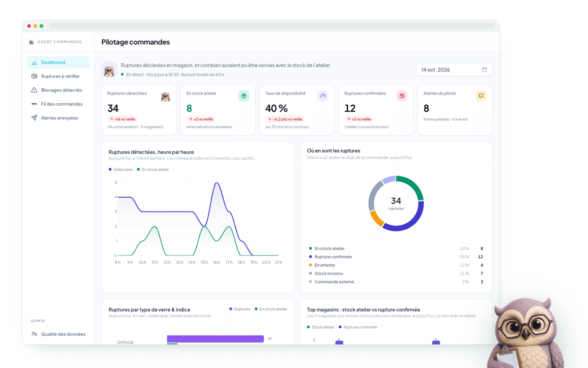Click the owl icon on Ruptures détectées card
The image size is (588, 368).
pyautogui.click(x=165, y=96)
